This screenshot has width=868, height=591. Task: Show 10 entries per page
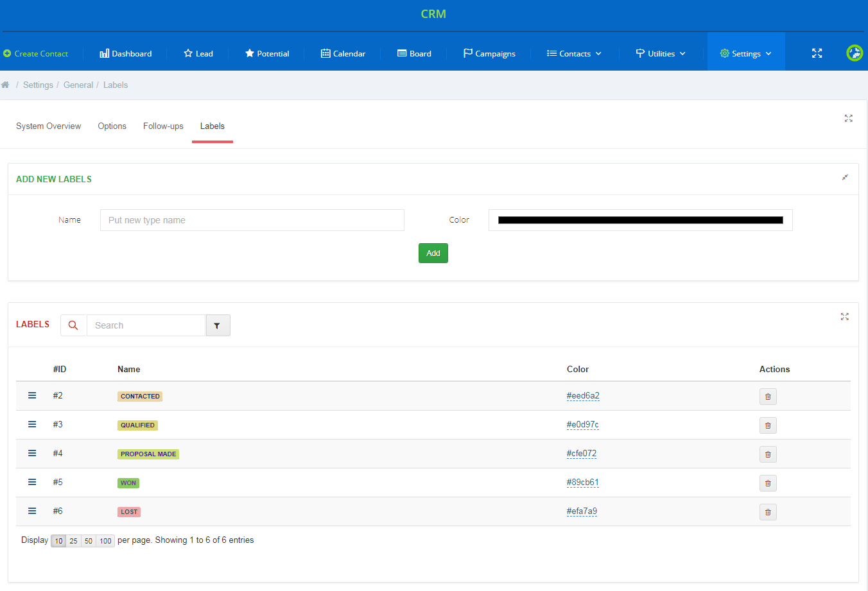[58, 541]
